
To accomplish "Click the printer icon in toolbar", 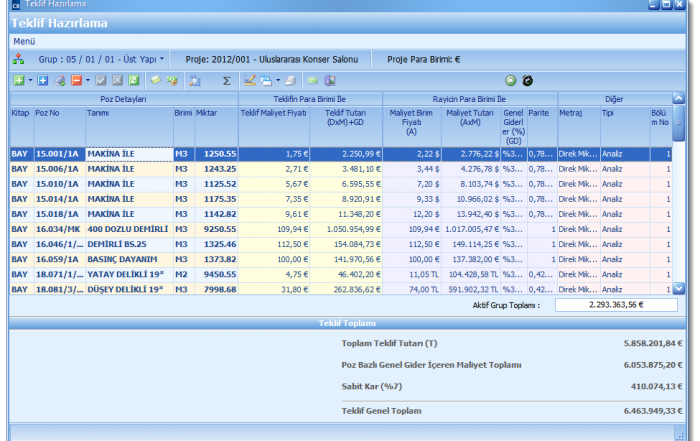I will [291, 80].
